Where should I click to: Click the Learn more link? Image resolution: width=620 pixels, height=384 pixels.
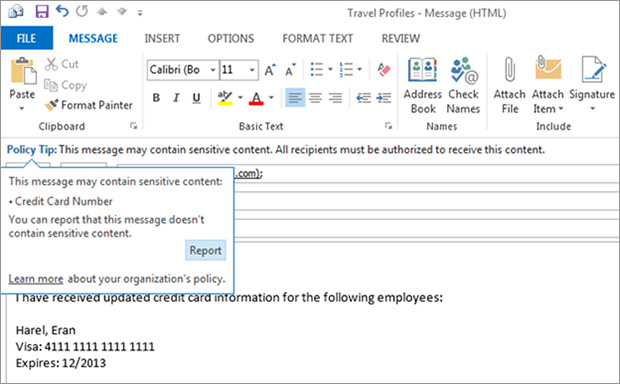[36, 279]
